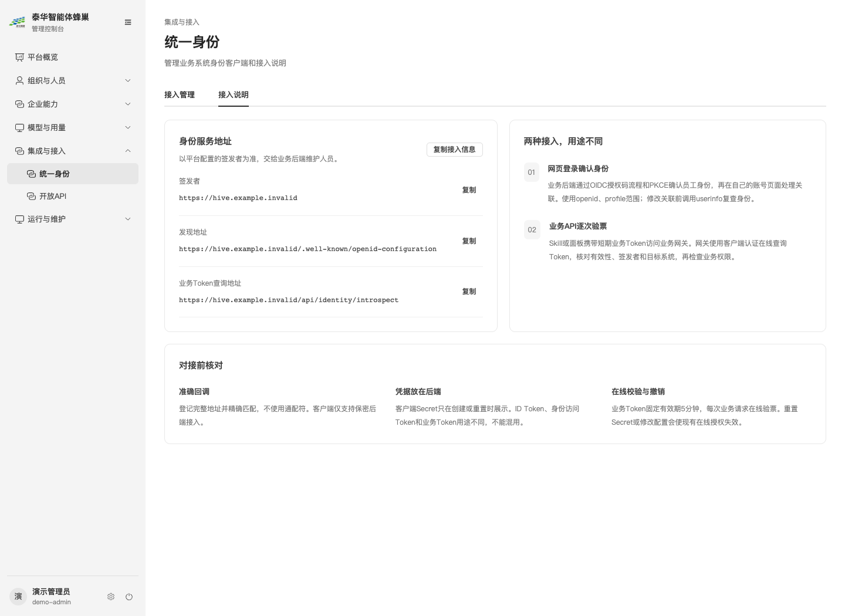The image size is (845, 616).
Task: Click the 演示管理员 name label
Action: pos(51,591)
